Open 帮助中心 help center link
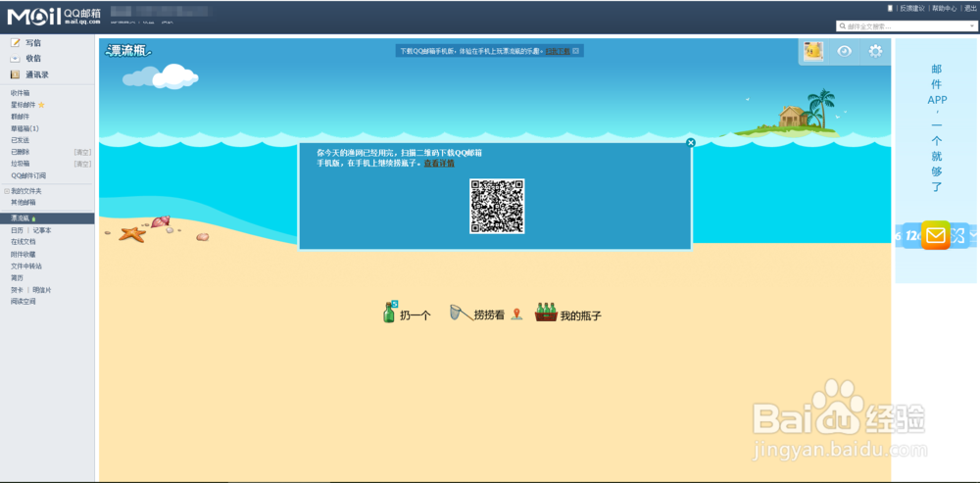This screenshot has width=980, height=483. coord(945,8)
